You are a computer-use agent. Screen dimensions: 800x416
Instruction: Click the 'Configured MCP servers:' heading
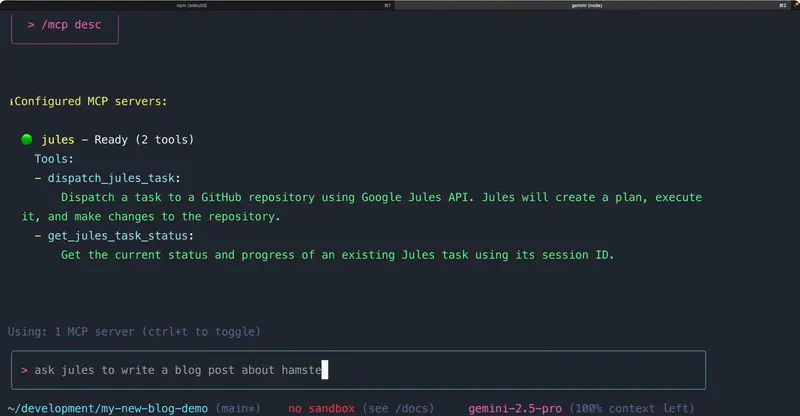click(x=90, y=101)
